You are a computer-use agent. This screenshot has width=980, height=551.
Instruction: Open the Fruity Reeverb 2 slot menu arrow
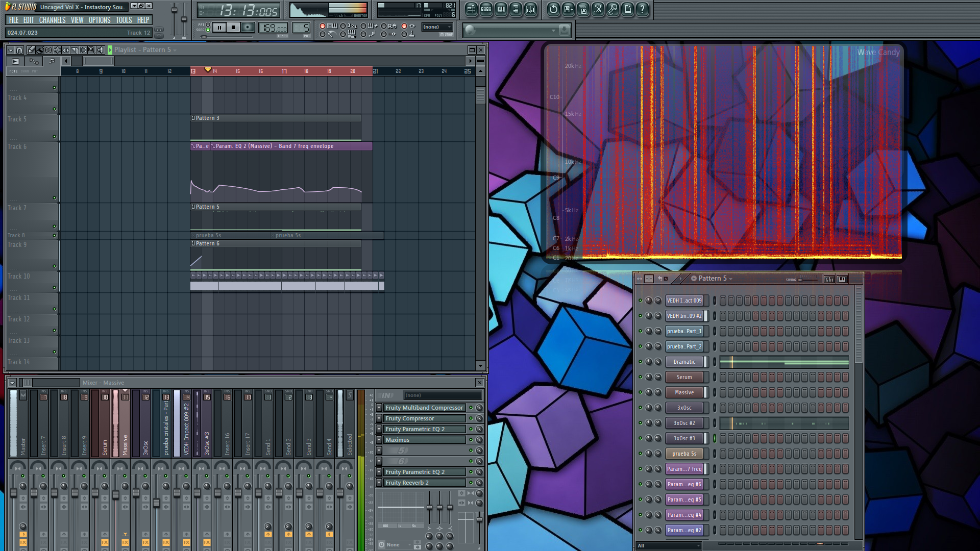tap(379, 483)
